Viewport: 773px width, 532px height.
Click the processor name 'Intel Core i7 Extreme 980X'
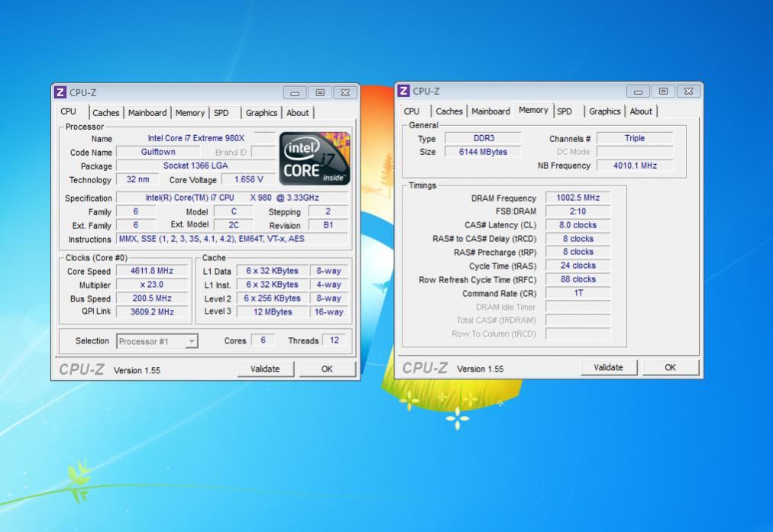click(196, 138)
